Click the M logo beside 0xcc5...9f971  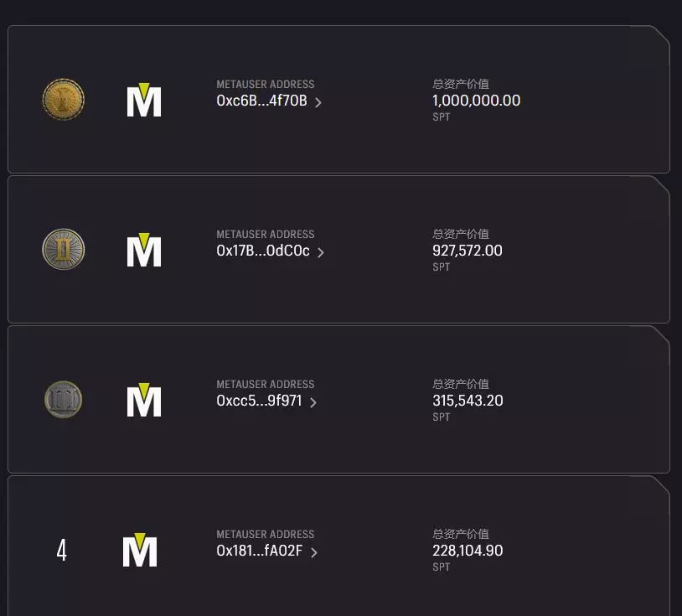[144, 401]
